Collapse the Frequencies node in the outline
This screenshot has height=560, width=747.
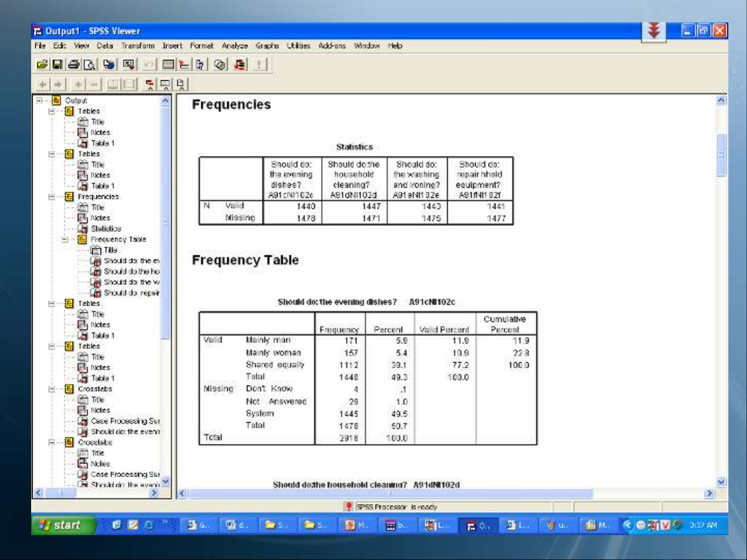click(52, 197)
